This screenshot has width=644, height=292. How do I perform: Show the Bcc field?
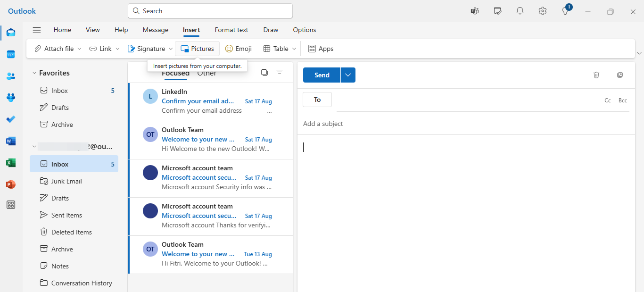coord(622,100)
